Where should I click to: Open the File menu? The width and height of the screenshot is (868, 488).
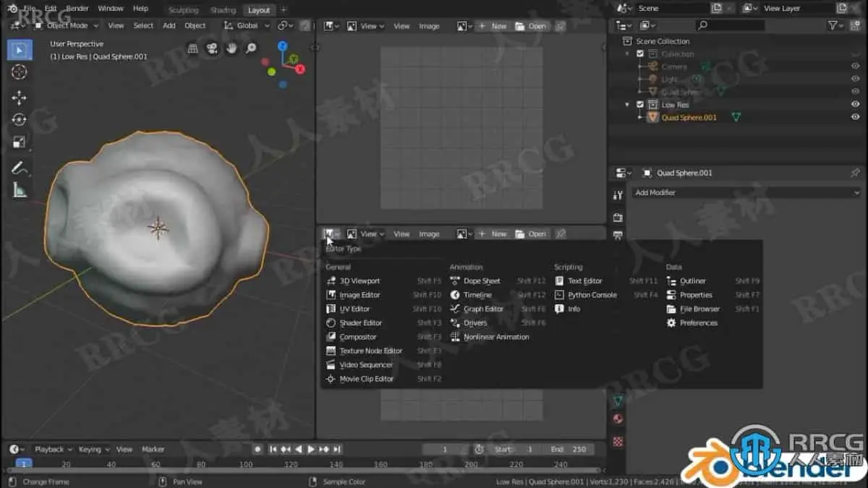tap(29, 9)
